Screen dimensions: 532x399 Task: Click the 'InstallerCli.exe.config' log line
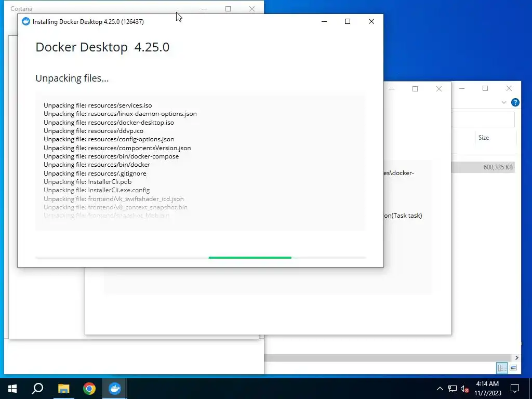coord(96,190)
